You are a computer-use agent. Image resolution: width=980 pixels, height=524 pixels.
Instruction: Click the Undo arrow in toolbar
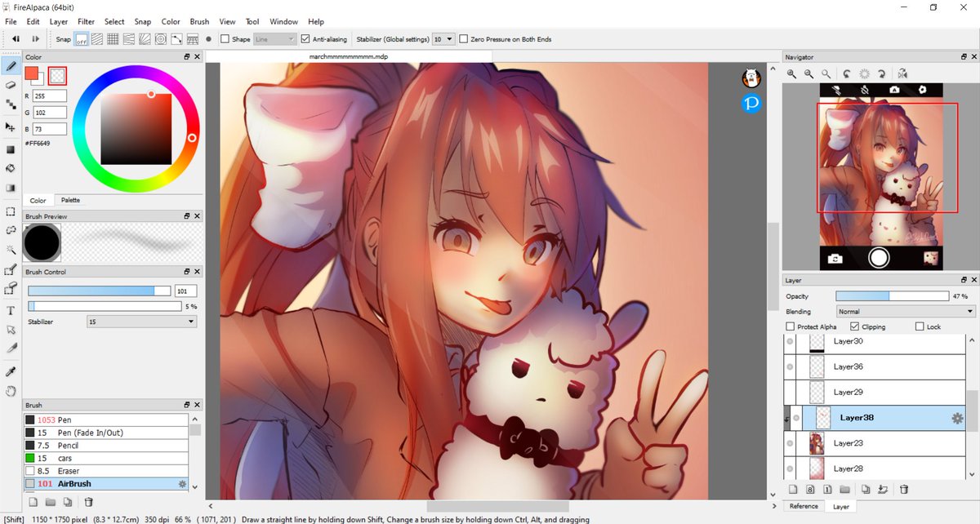point(16,38)
